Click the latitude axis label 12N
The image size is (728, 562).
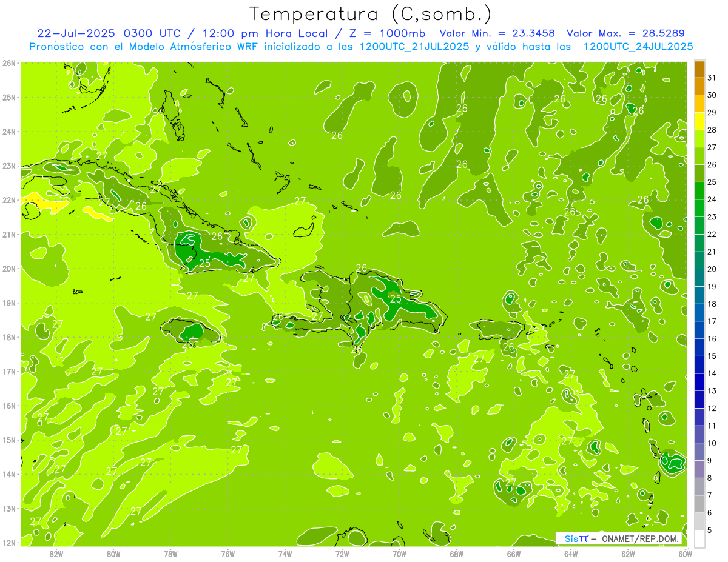pos(8,543)
